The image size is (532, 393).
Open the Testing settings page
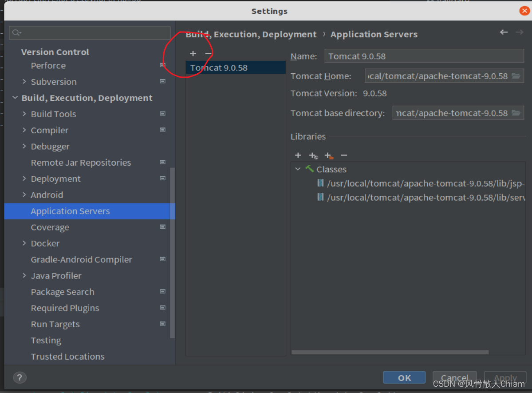(x=46, y=340)
